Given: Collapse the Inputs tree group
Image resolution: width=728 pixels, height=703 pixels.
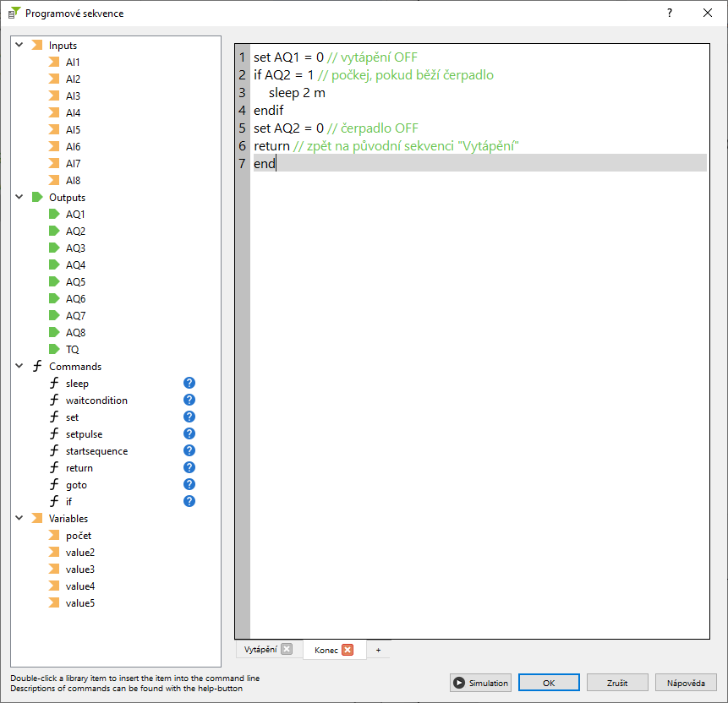Looking at the screenshot, I should point(19,45).
